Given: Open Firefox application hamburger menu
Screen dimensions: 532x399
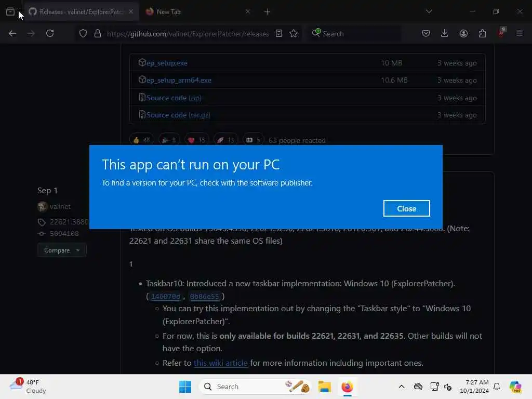Looking at the screenshot, I should point(520,34).
